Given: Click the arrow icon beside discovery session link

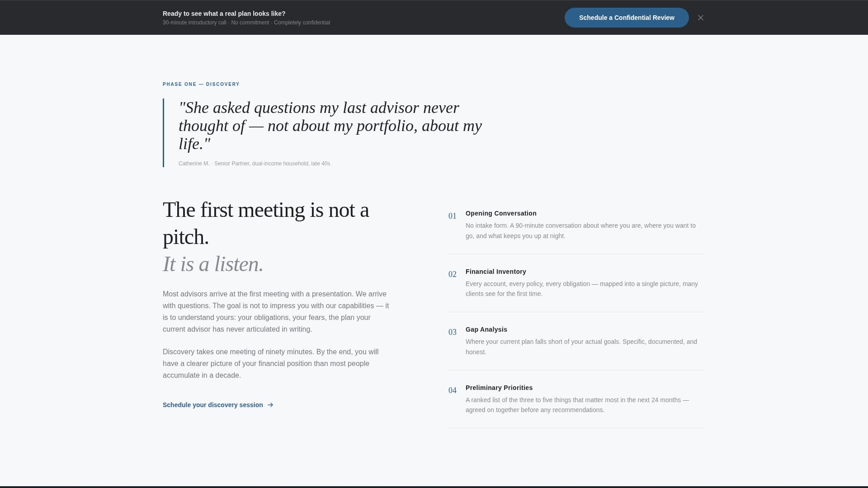Looking at the screenshot, I should pyautogui.click(x=270, y=405).
